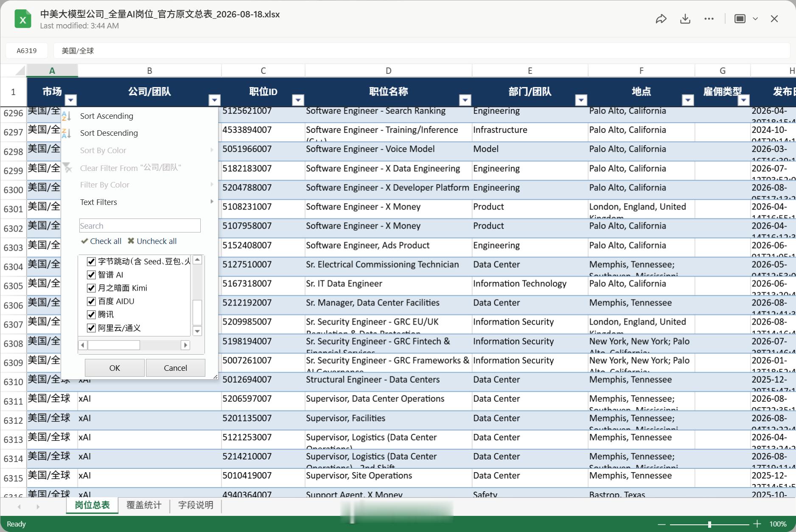This screenshot has width=796, height=532.
Task: Toggle the 字节跳动 checkbox
Action: pyautogui.click(x=91, y=261)
